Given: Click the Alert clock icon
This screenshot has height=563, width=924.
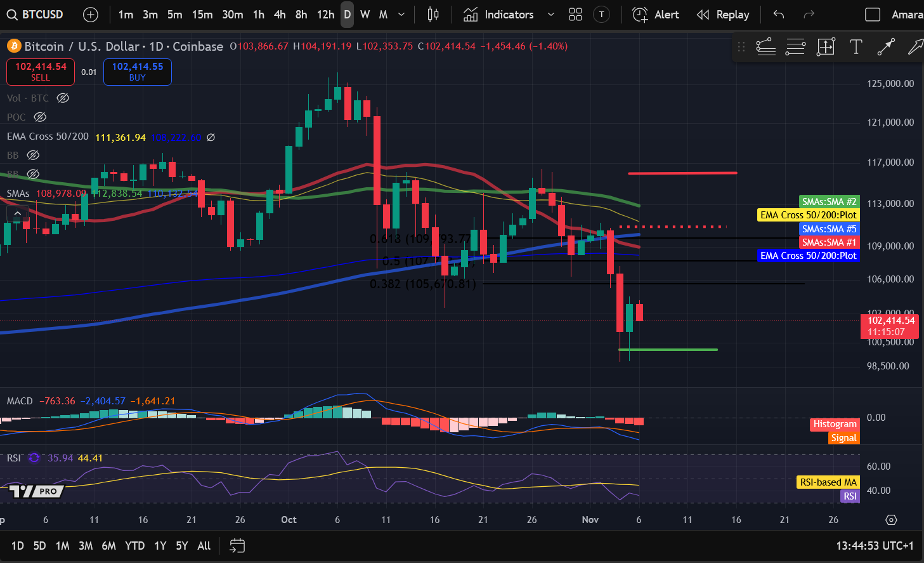Looking at the screenshot, I should pyautogui.click(x=641, y=14).
